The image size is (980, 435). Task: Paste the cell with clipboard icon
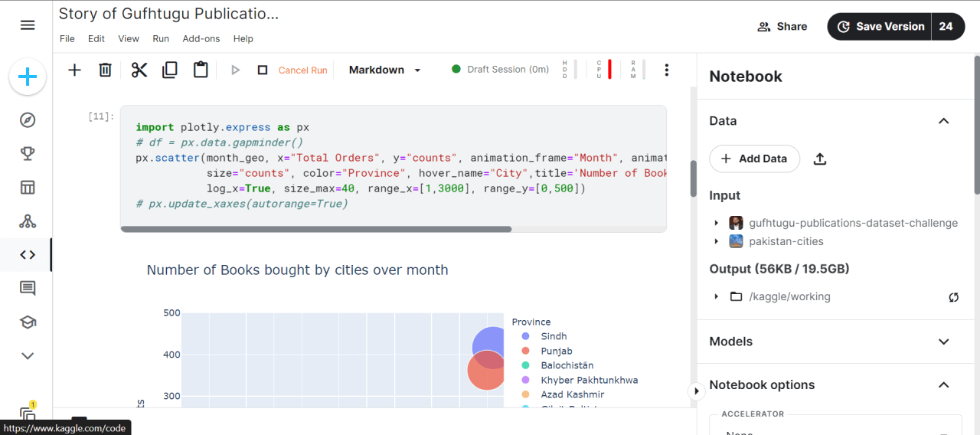click(201, 70)
